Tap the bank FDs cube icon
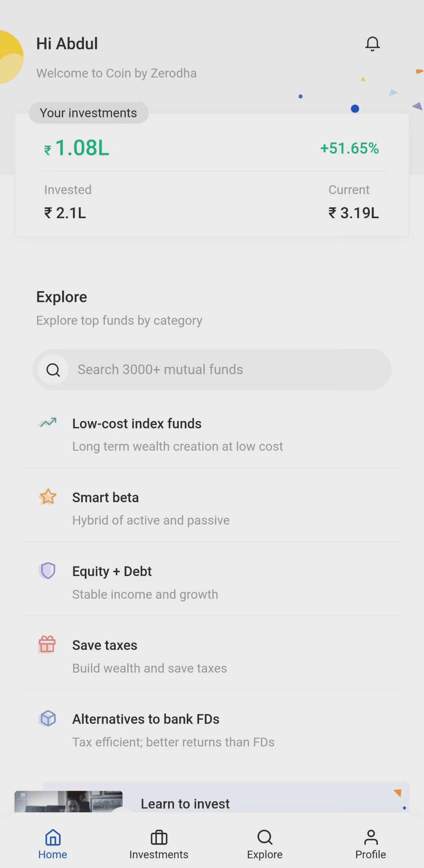The width and height of the screenshot is (424, 868). click(48, 718)
